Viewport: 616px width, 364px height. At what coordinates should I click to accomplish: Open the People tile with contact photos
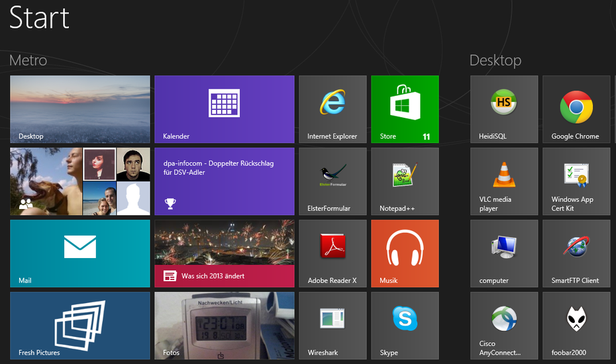point(80,181)
